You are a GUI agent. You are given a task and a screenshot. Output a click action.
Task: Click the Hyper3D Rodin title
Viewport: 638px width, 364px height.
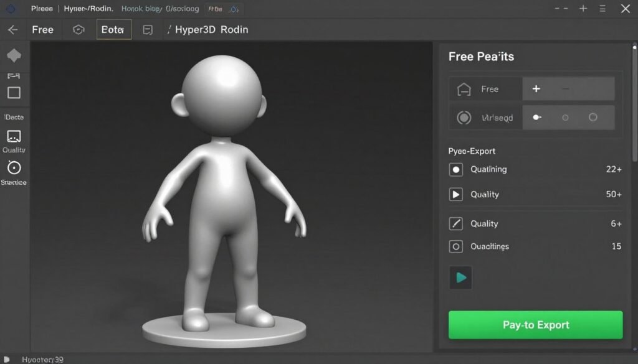tap(212, 30)
